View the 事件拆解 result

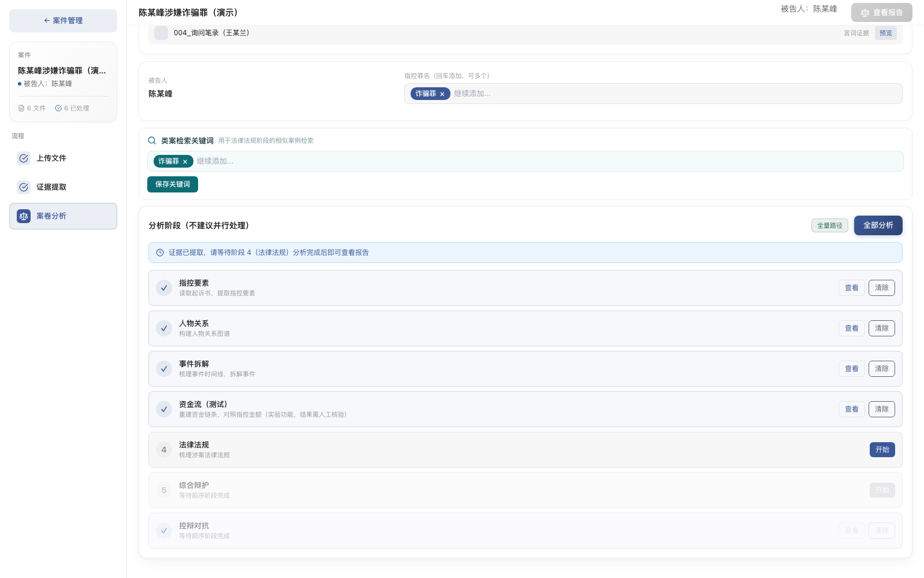coord(852,369)
